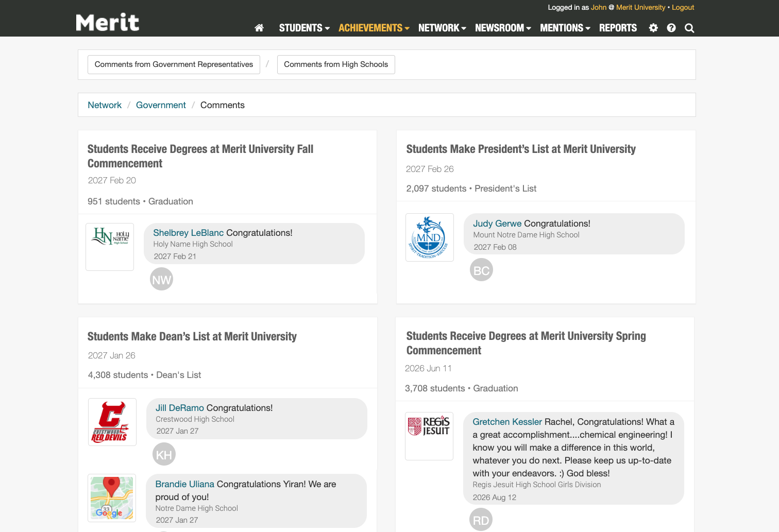This screenshot has width=779, height=532.
Task: Open Judy Gerwe's profile link
Action: point(496,223)
